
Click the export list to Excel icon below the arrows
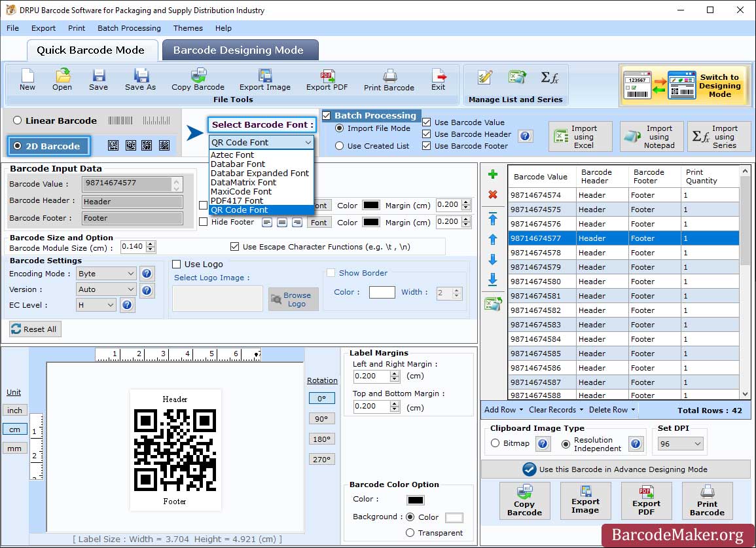(x=493, y=304)
